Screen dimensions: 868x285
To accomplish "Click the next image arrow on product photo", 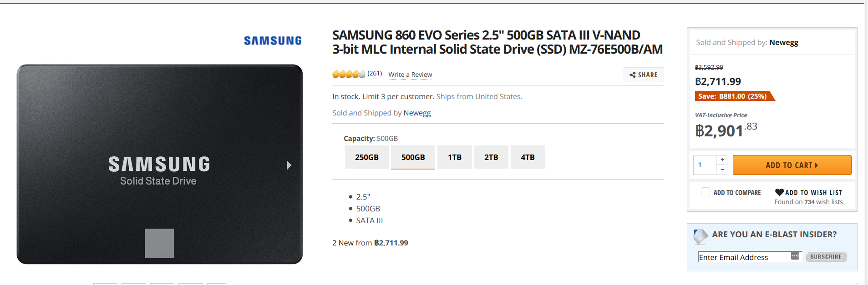I will [x=289, y=165].
